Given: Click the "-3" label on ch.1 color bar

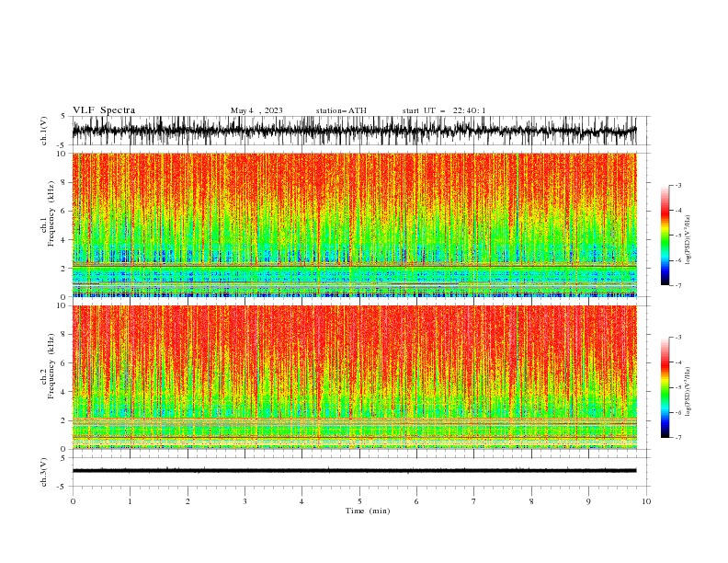Looking at the screenshot, I should 677,185.
